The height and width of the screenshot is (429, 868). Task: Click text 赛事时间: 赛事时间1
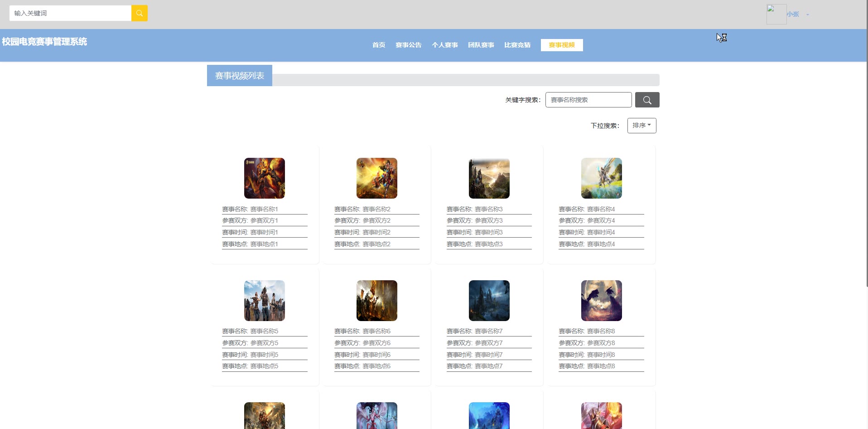coord(250,232)
